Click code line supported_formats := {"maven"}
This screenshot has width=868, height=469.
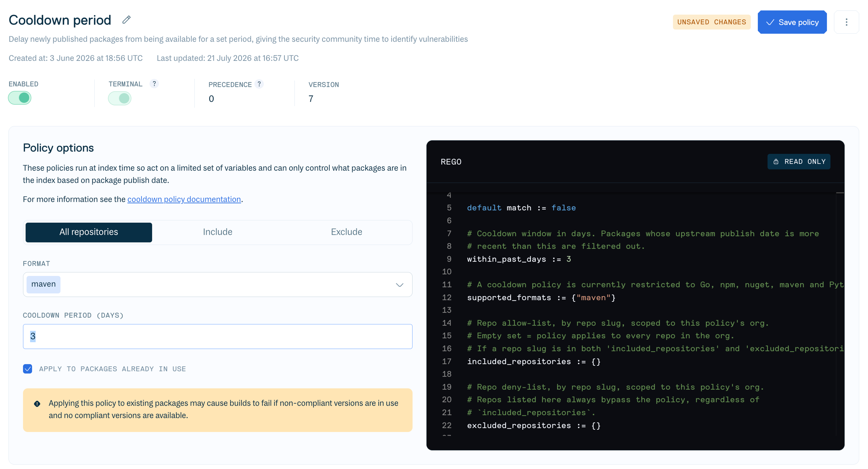tap(541, 298)
